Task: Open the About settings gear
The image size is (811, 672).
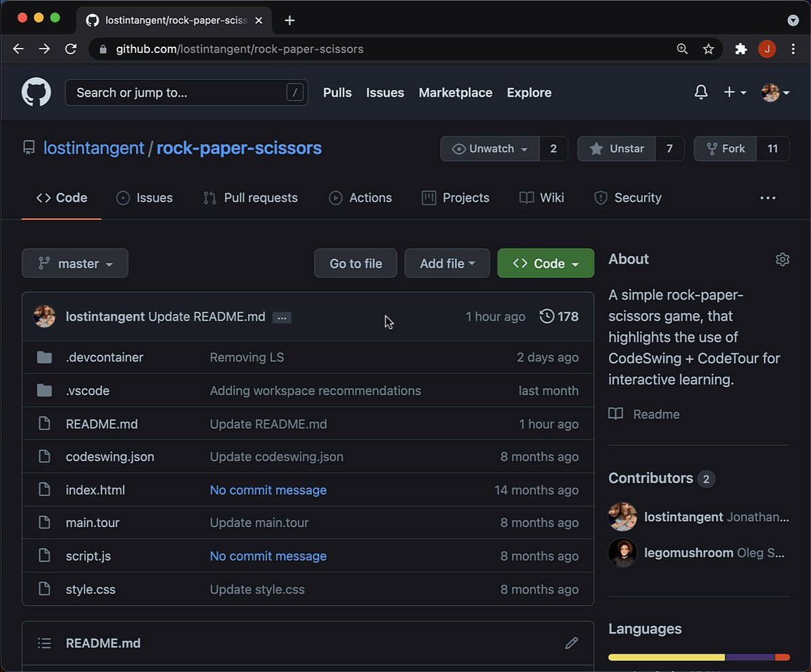Action: [783, 259]
